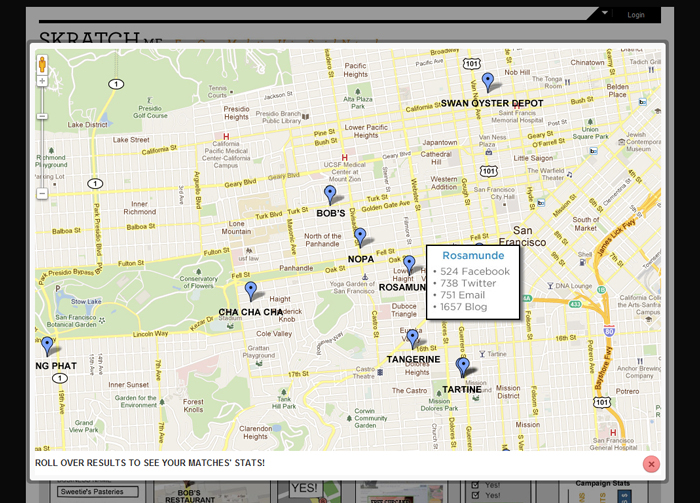Click the NG PHAT marker label
700x503 pixels.
click(56, 366)
